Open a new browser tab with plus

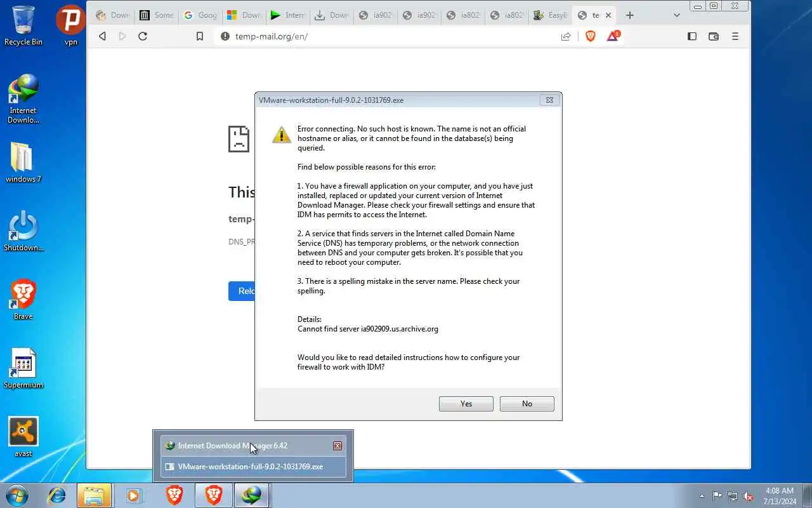(630, 15)
